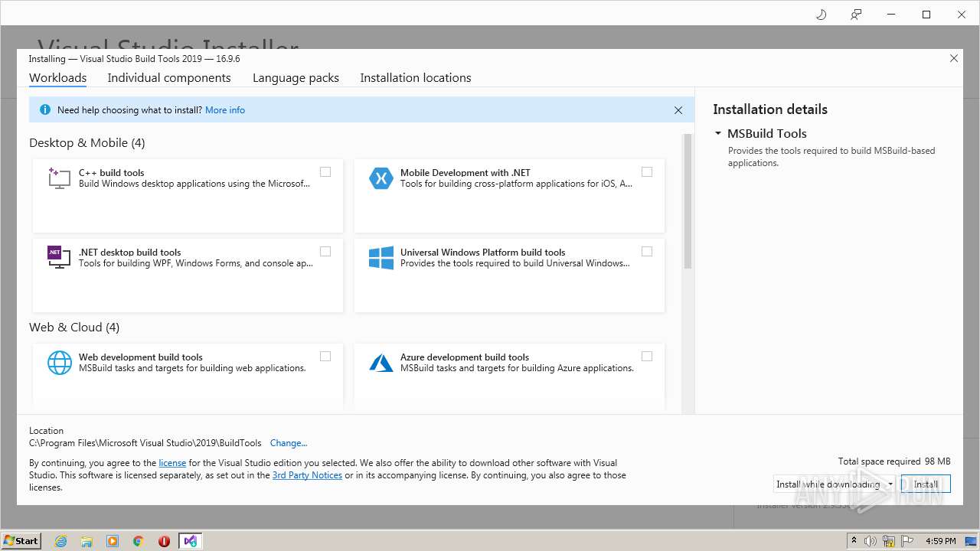Switch to Installation locations tab
Screen dimensions: 980x551
point(416,78)
